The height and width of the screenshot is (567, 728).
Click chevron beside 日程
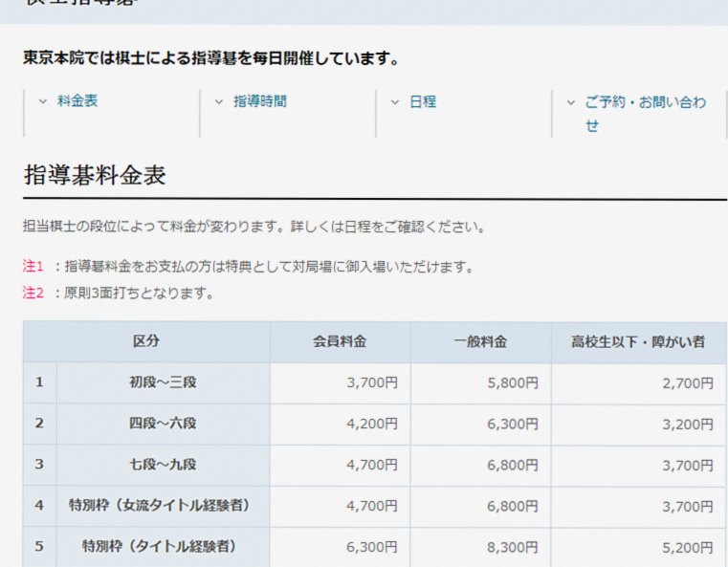tap(395, 102)
